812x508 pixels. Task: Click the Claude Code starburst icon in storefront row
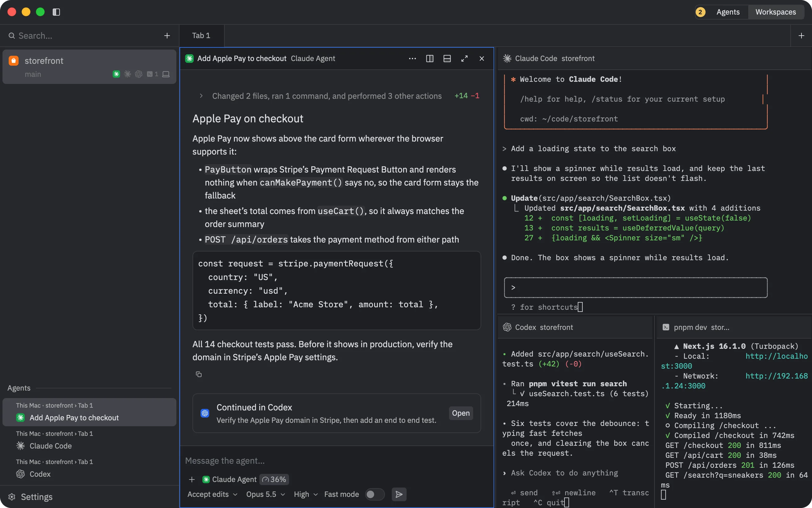(127, 74)
